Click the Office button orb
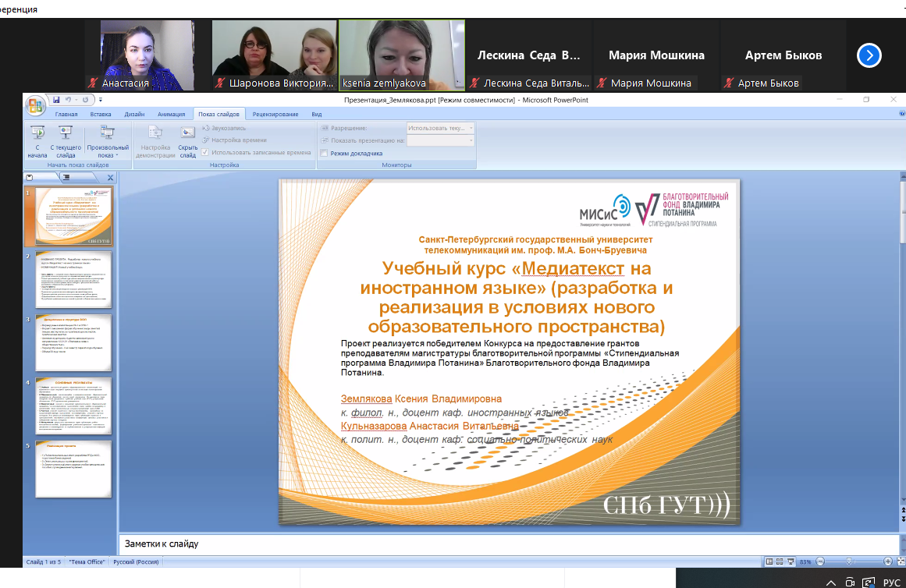The image size is (906, 588). [35, 104]
